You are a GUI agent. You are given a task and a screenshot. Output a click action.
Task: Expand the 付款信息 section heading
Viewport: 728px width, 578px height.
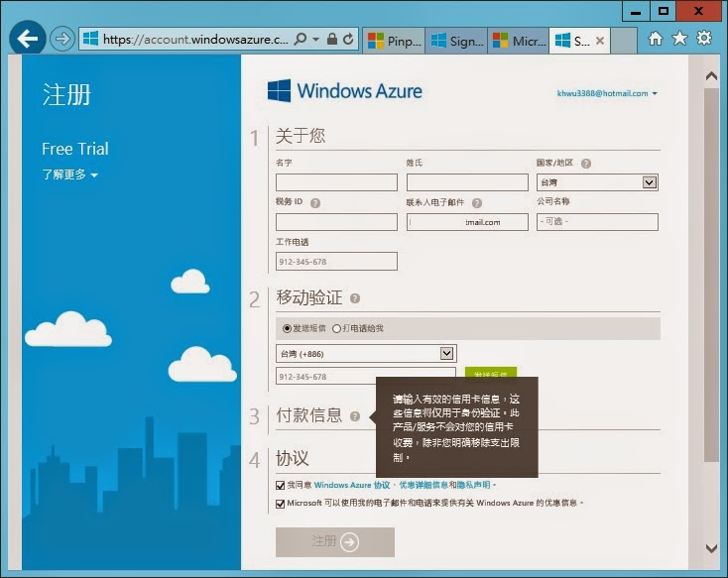pyautogui.click(x=308, y=415)
